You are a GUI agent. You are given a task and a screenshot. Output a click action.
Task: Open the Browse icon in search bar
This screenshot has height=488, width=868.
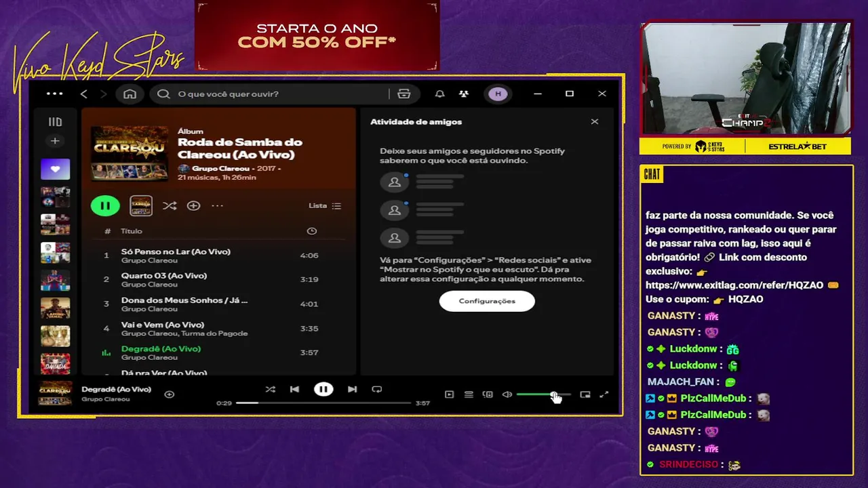pyautogui.click(x=404, y=94)
